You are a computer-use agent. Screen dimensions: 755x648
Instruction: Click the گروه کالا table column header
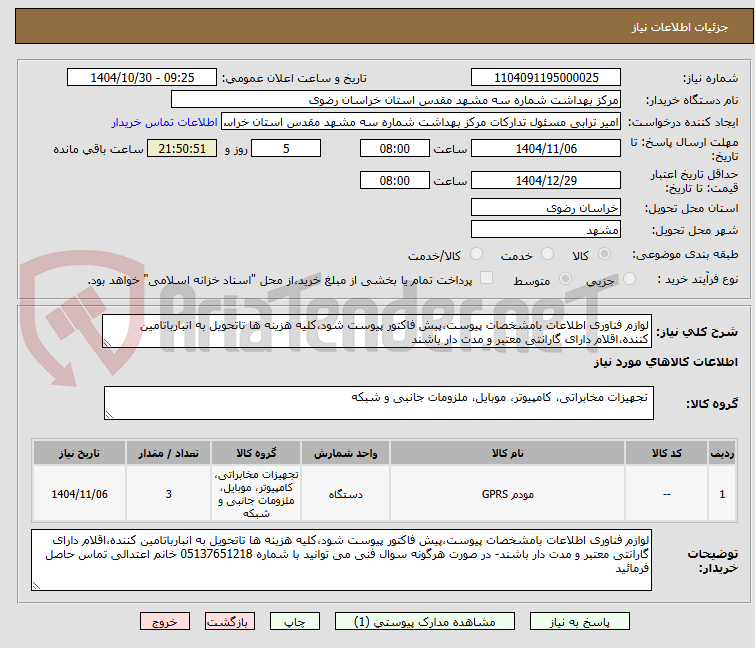[256, 453]
